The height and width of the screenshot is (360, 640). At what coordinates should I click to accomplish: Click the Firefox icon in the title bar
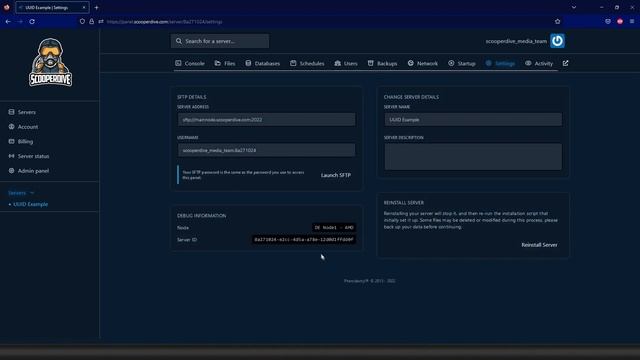[7, 7]
